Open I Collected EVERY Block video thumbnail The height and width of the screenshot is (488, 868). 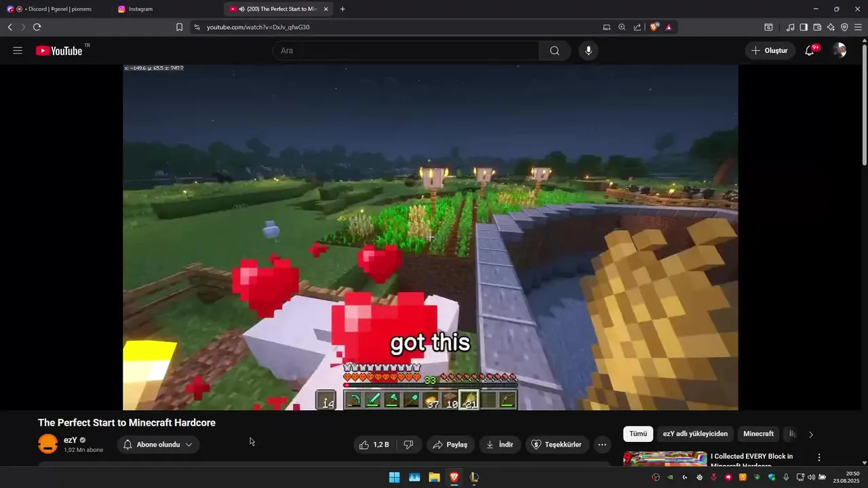(665, 459)
